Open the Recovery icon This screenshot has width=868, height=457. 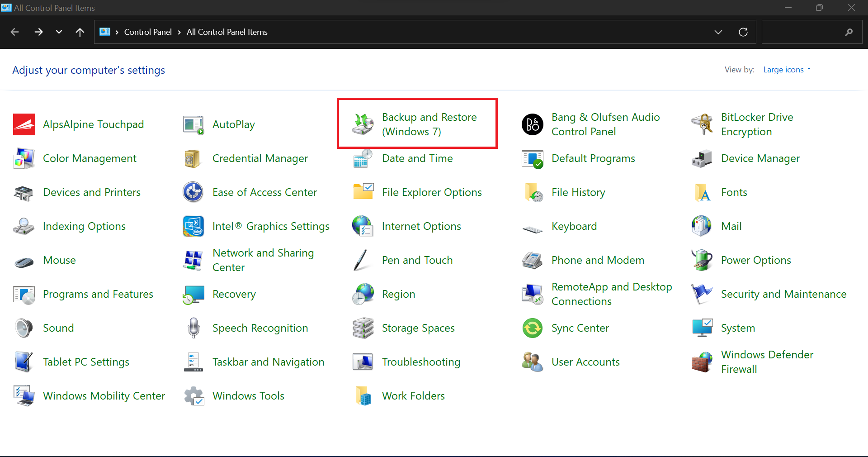(193, 294)
